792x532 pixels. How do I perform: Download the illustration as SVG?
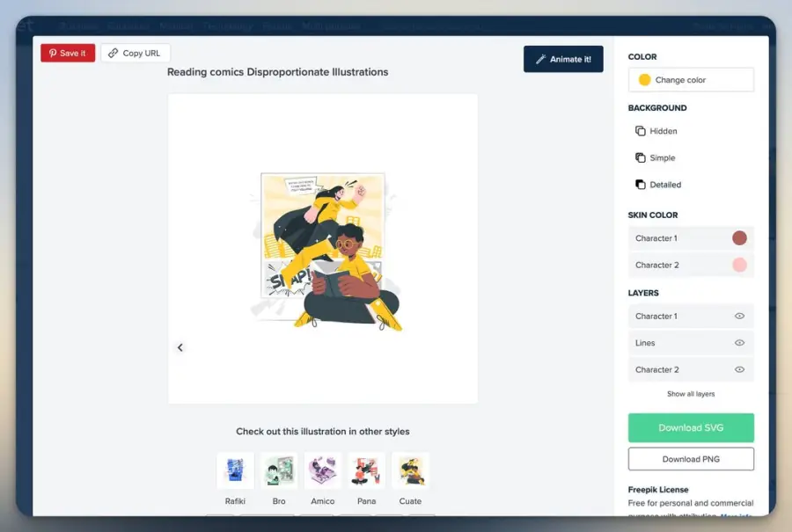click(691, 428)
